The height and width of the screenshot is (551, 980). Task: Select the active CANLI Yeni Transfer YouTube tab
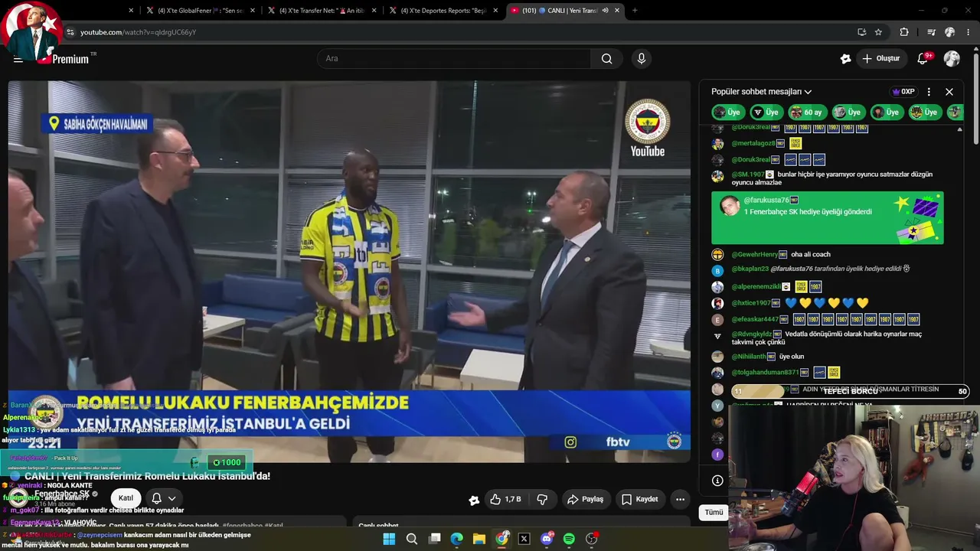coord(565,11)
